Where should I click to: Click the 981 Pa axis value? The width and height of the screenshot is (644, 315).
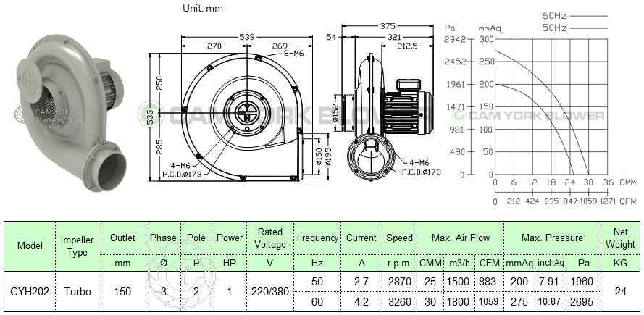point(459,130)
